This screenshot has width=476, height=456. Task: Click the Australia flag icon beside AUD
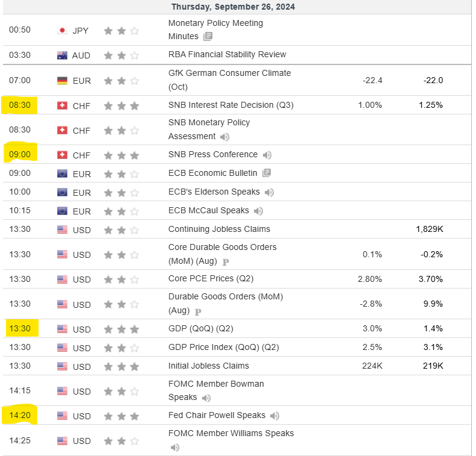point(61,55)
